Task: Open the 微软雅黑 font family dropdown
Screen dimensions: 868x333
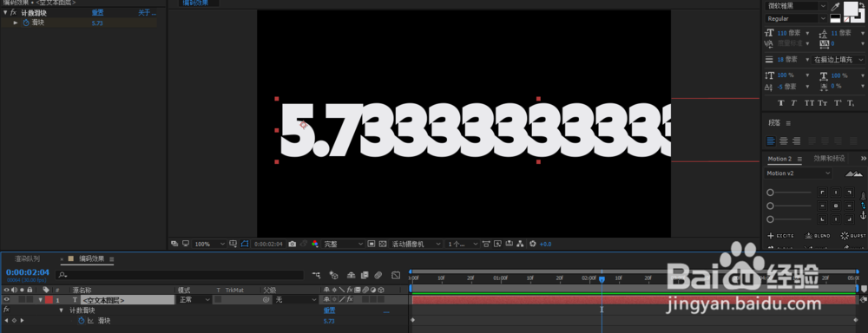Action: pos(796,6)
